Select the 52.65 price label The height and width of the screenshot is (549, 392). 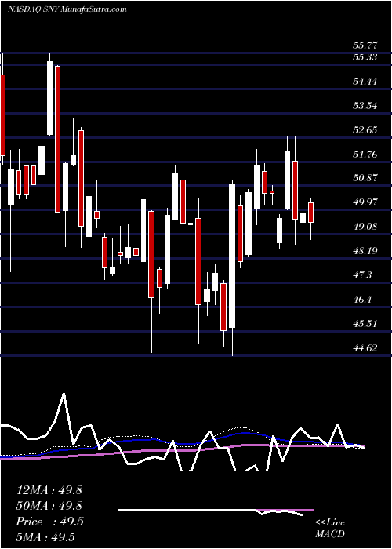[365, 130]
